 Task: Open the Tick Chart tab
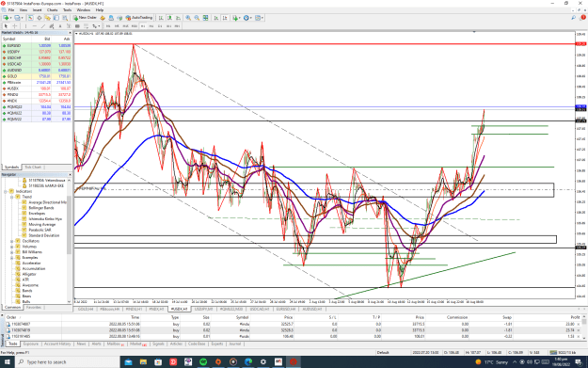pos(33,167)
